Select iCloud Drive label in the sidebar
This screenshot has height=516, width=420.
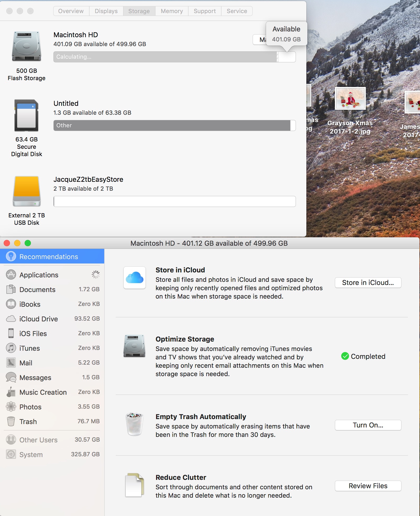click(x=38, y=319)
